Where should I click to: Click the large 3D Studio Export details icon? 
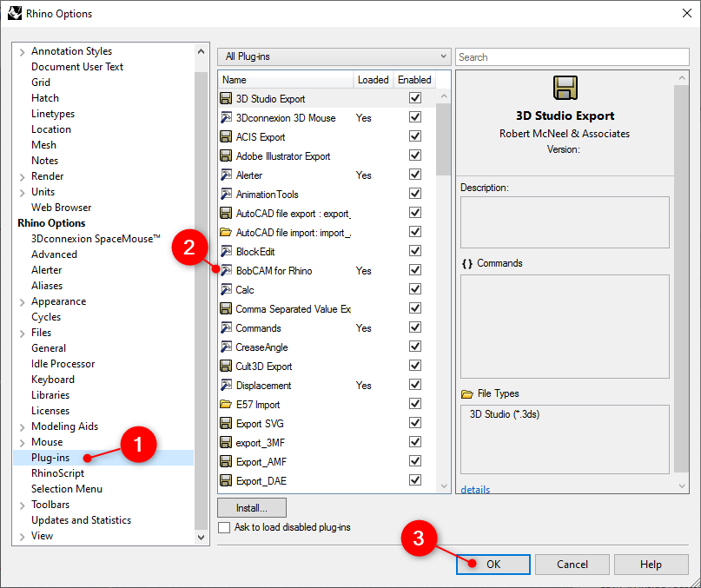coord(565,88)
